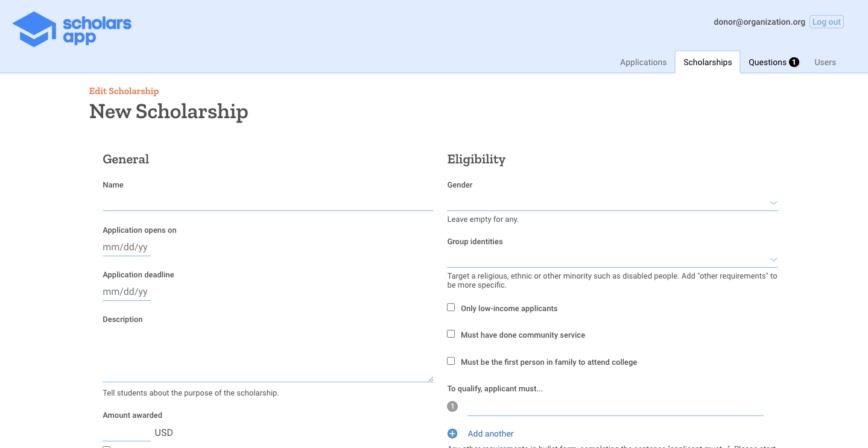
Task: Open the Gender dropdown chevron
Action: click(x=773, y=203)
